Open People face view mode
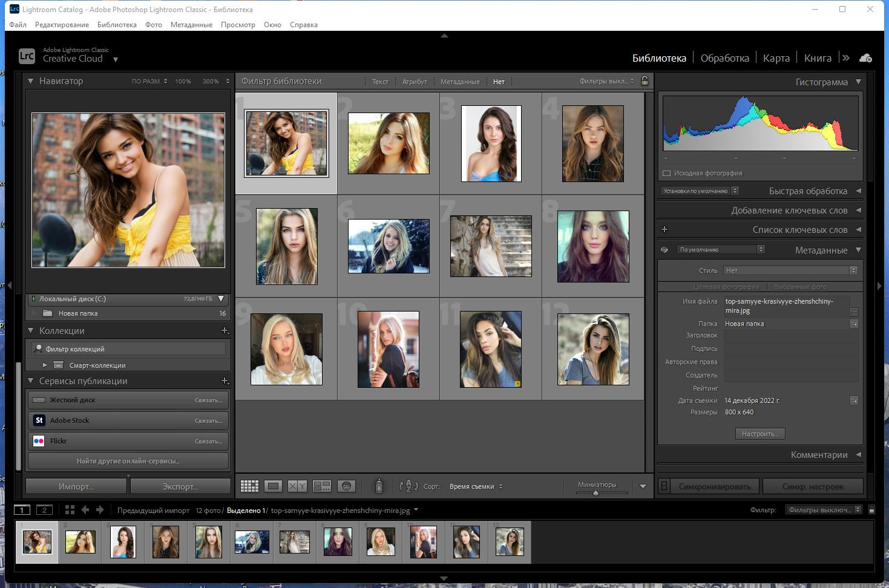The image size is (889, 588). [346, 486]
